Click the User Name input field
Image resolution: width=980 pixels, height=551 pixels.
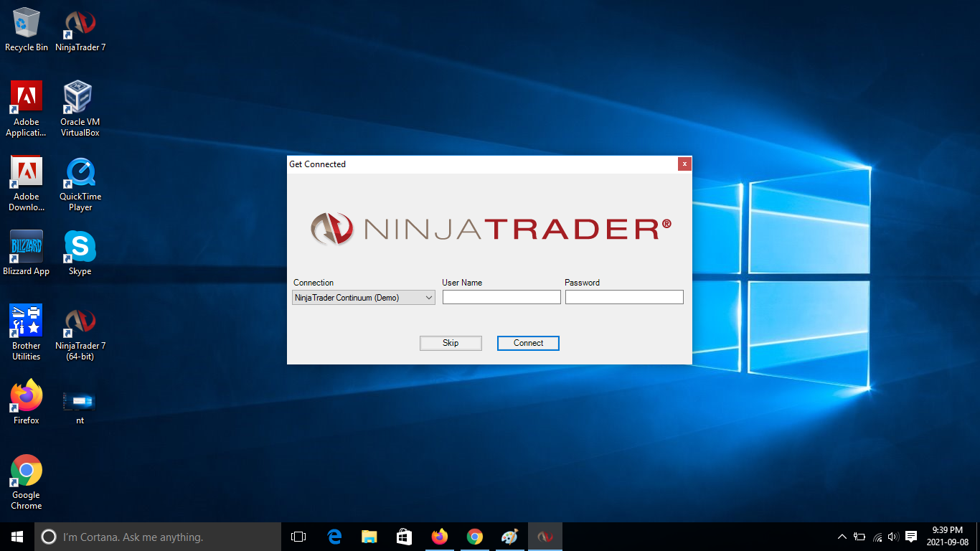(x=501, y=297)
